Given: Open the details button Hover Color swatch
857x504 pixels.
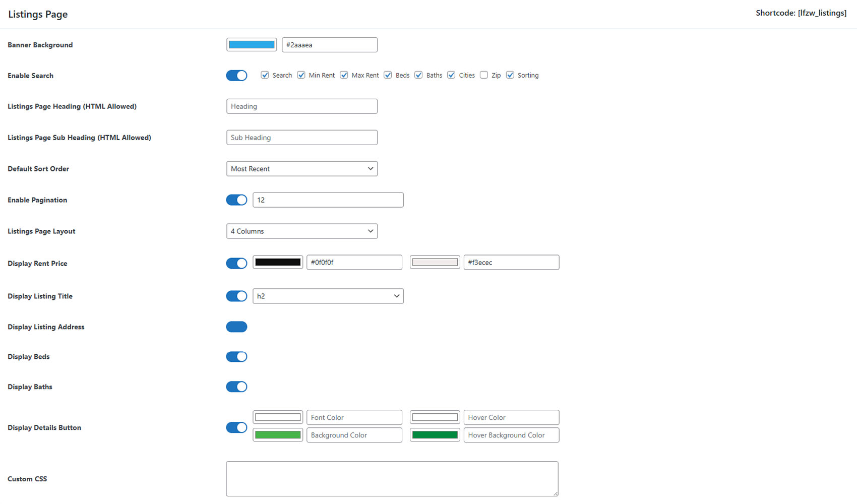Looking at the screenshot, I should (x=435, y=417).
